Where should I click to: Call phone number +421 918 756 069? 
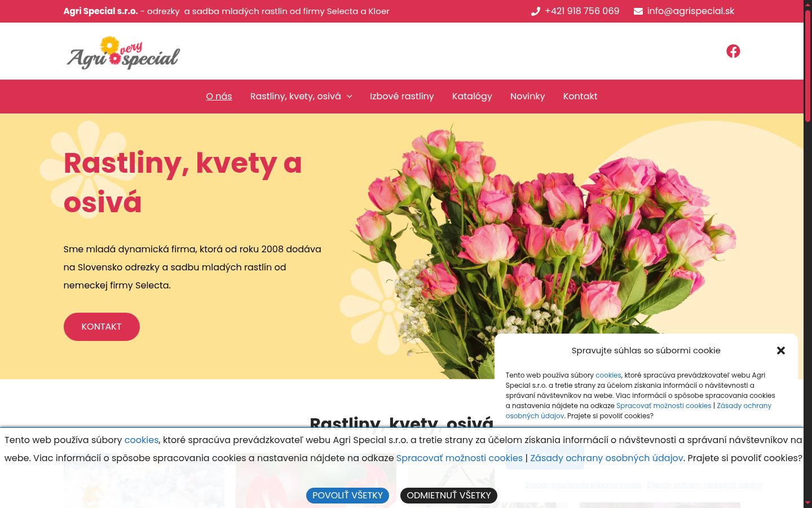click(582, 11)
